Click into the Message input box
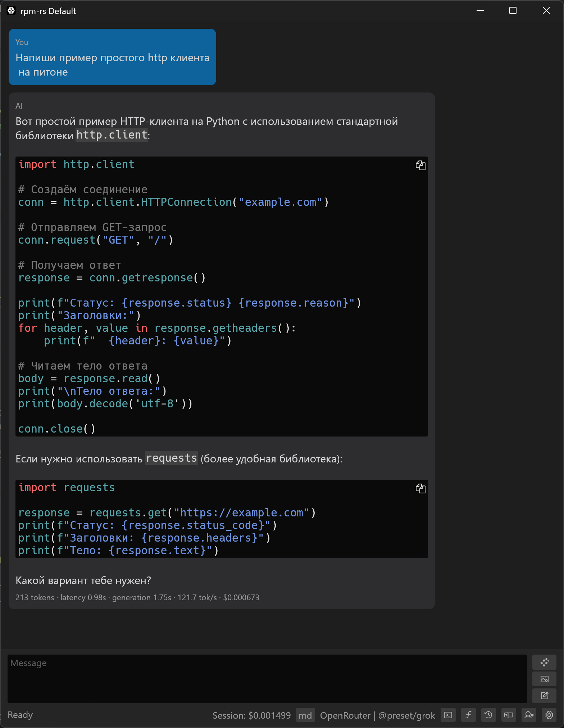The image size is (564, 728). (267, 679)
